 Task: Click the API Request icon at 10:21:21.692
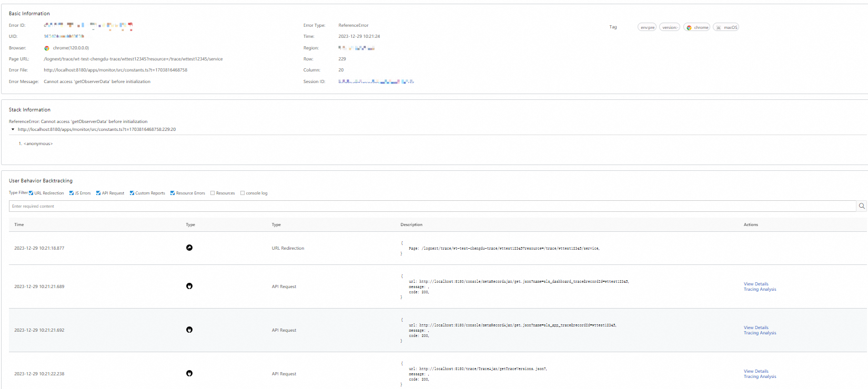[189, 330]
